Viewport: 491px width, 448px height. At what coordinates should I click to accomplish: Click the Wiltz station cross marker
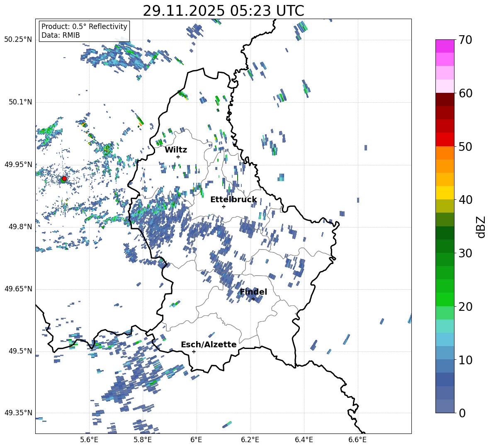click(178, 157)
